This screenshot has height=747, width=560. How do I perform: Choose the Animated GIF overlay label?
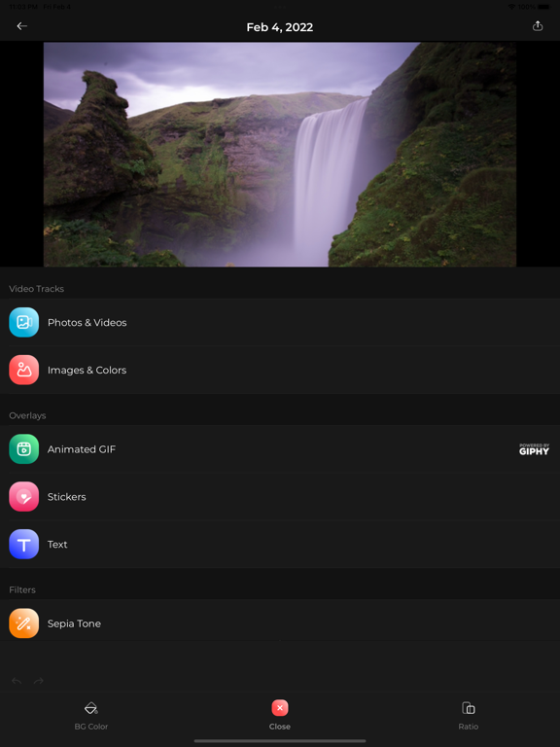click(x=82, y=449)
